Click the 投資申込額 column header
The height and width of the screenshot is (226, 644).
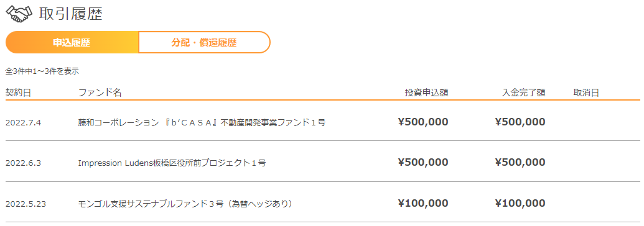click(426, 93)
